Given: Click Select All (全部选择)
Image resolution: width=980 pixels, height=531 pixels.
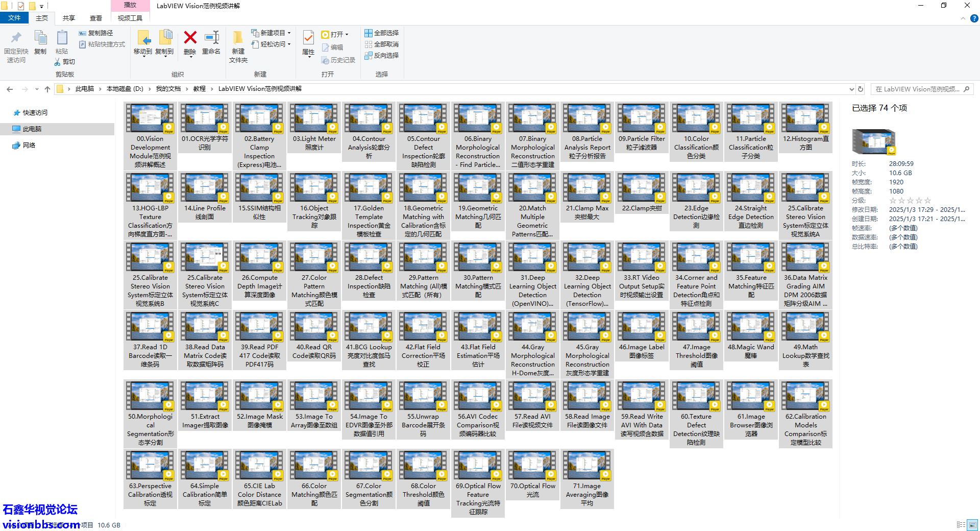Looking at the screenshot, I should (381, 33).
